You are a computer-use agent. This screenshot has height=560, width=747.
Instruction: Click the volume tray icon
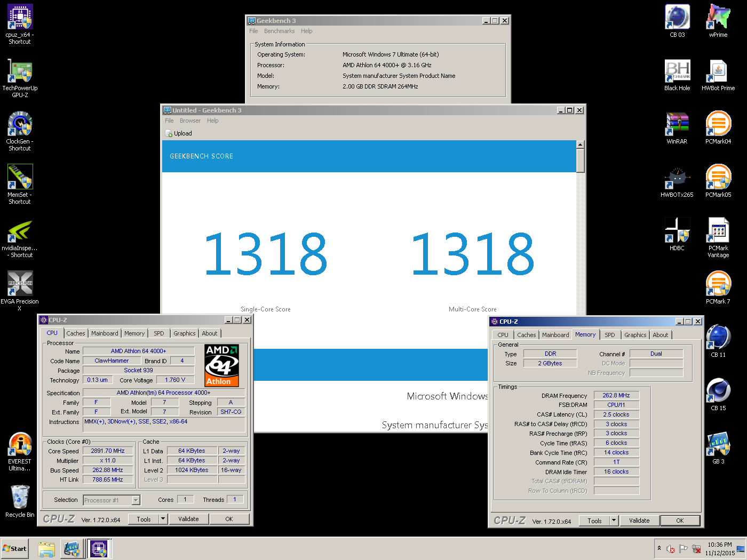tap(671, 549)
